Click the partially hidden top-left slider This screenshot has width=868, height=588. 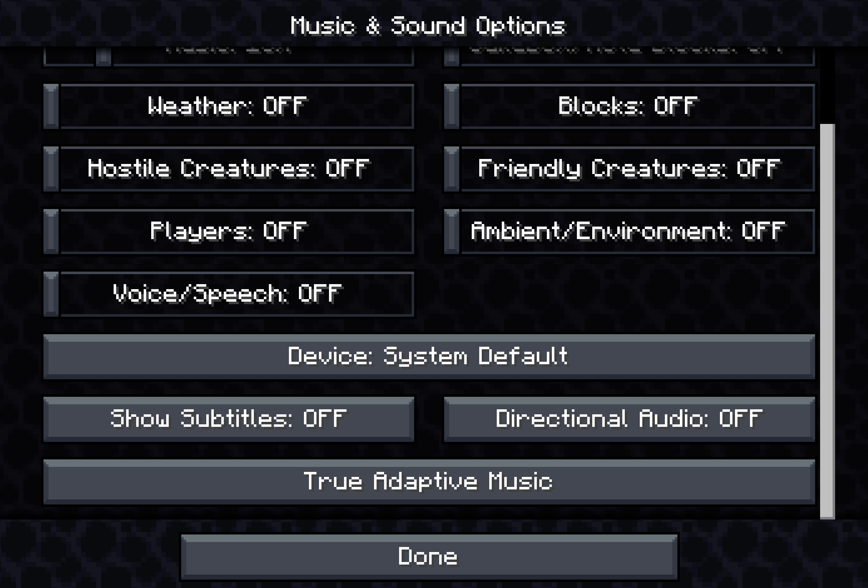229,57
